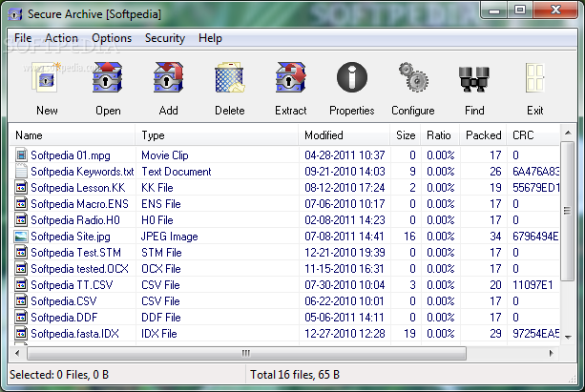The width and height of the screenshot is (585, 392).
Task: Open an archive with the Open icon
Action: (108, 77)
